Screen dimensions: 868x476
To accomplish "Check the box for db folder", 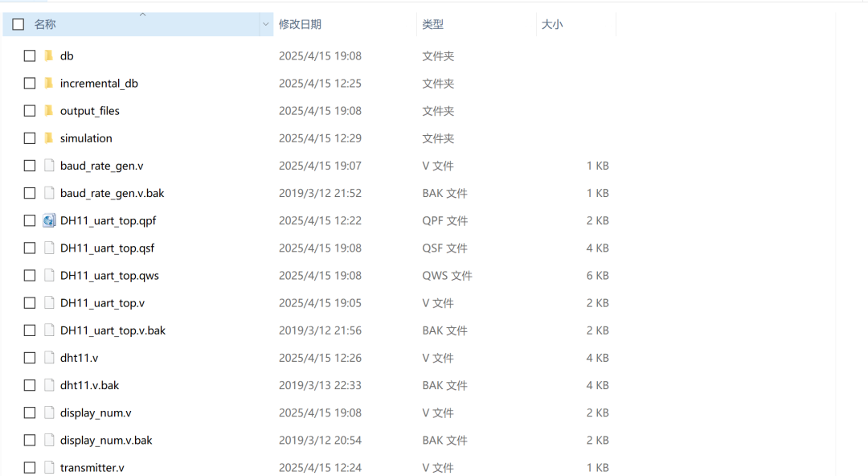I will click(x=30, y=56).
